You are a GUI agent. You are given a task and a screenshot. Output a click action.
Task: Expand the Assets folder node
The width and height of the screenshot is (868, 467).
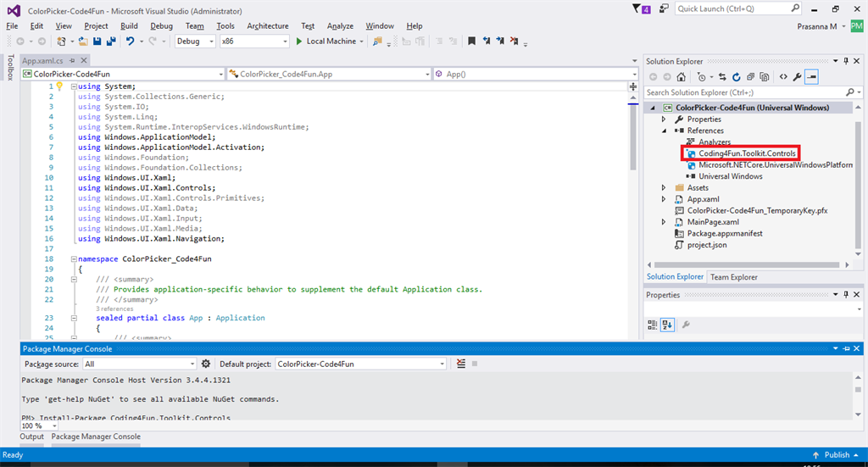664,188
